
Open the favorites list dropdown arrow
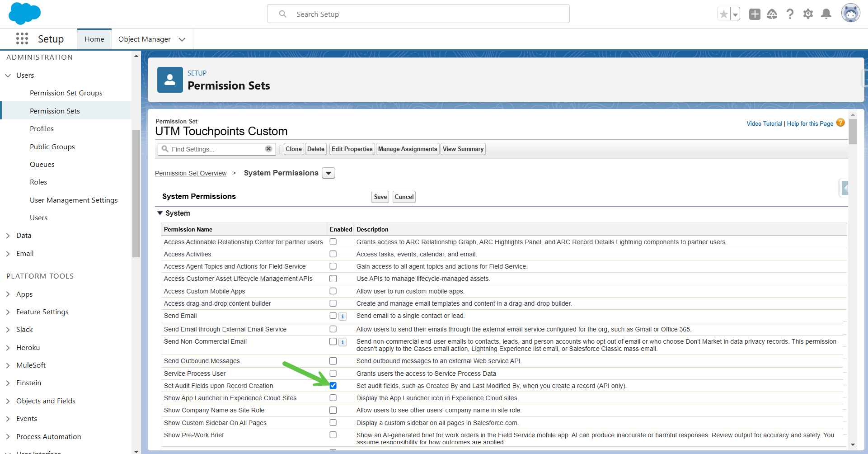tap(735, 14)
